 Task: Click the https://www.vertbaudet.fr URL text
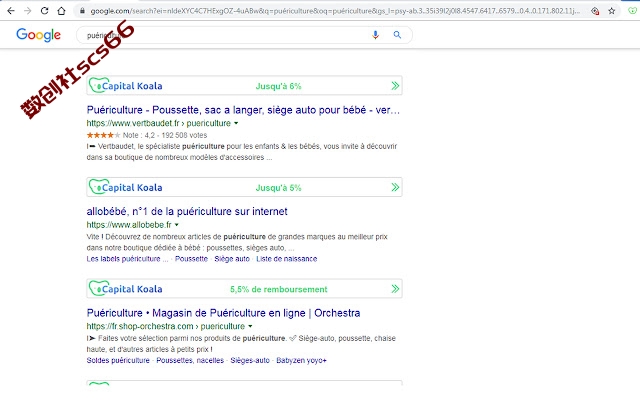coord(133,123)
